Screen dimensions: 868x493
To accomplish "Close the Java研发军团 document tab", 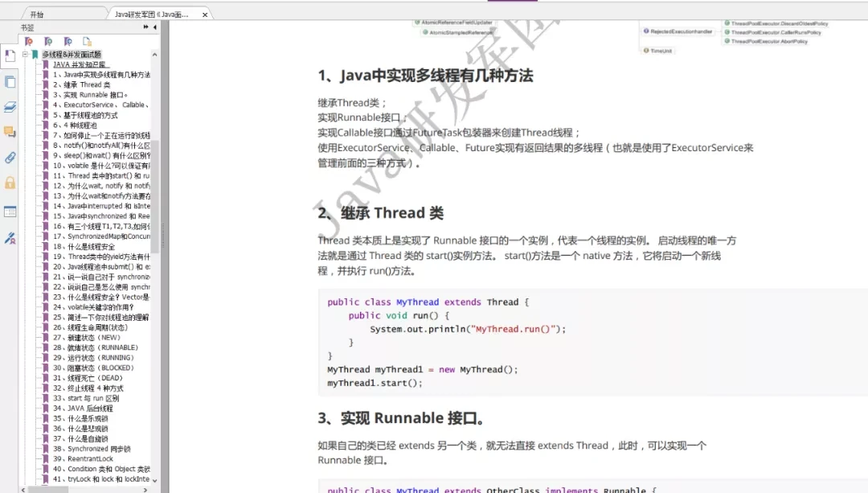I will pos(205,15).
